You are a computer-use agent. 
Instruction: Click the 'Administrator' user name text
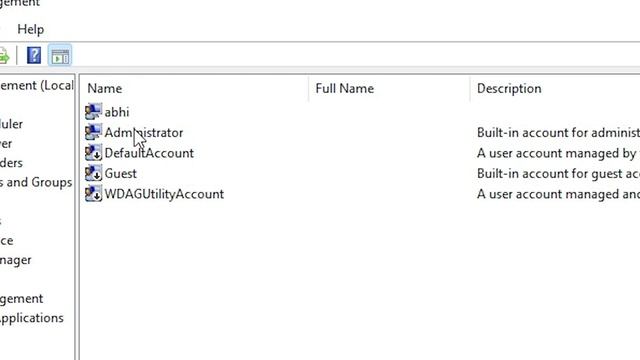point(144,132)
